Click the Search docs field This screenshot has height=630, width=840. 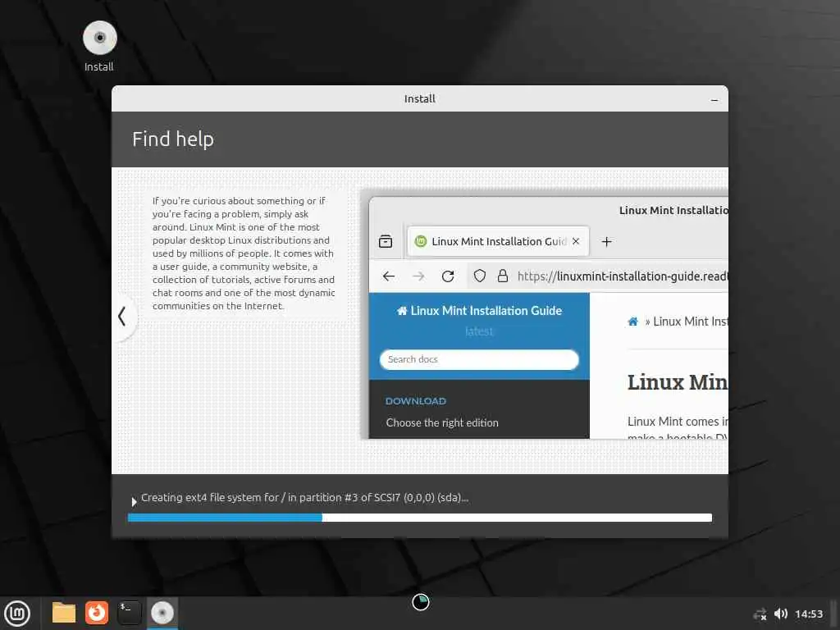pos(479,359)
